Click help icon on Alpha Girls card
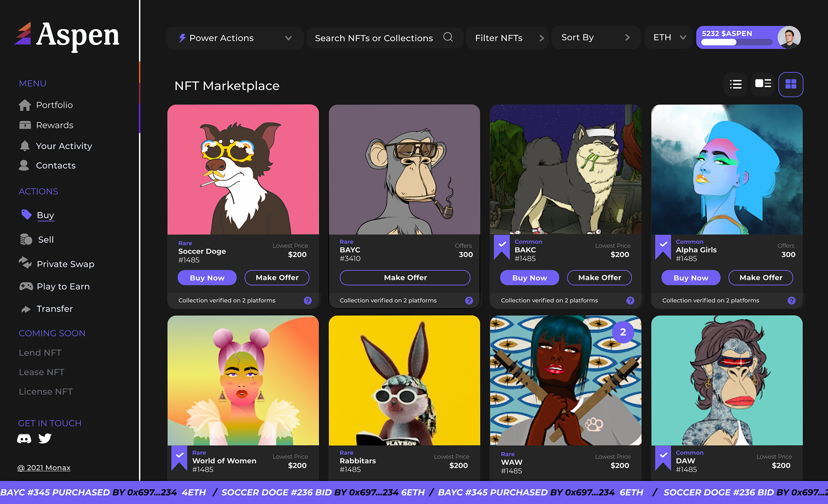Screen dimensions: 828x504 point(791,301)
